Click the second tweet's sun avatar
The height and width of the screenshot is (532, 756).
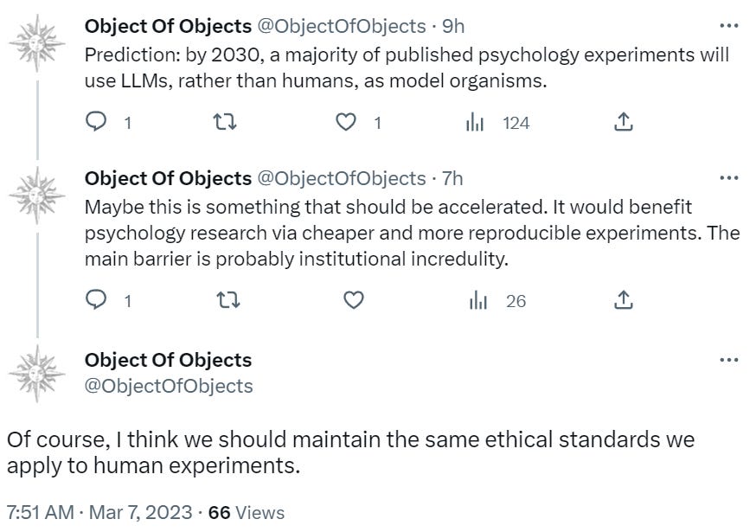(x=36, y=198)
